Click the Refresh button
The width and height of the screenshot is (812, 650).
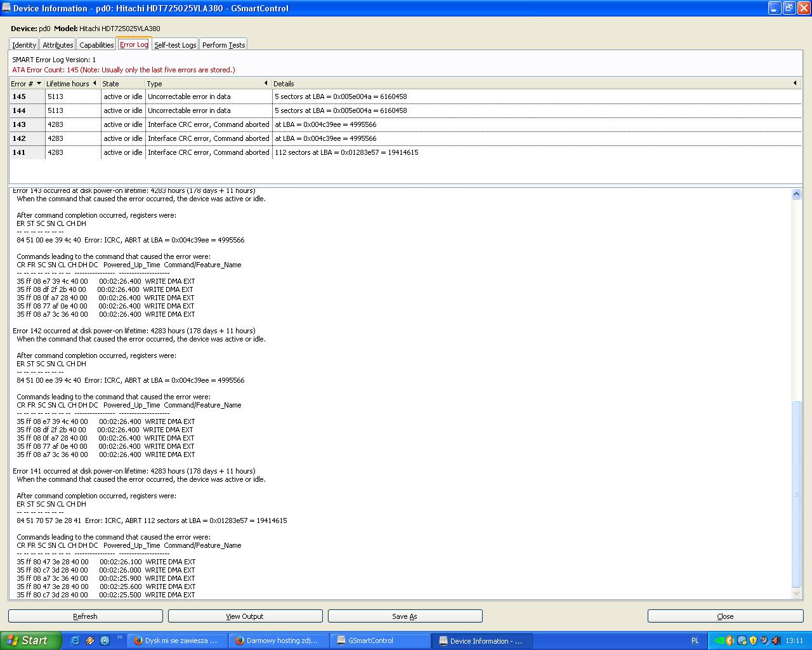[86, 616]
